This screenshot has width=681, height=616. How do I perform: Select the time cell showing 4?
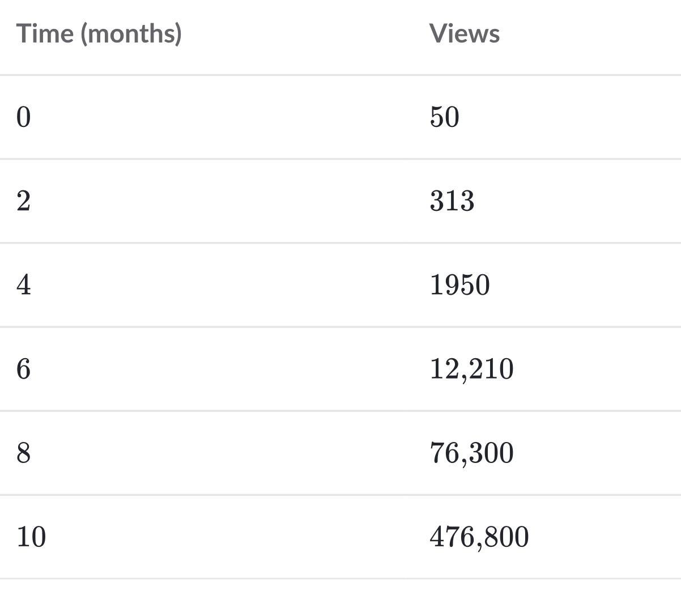click(x=23, y=285)
